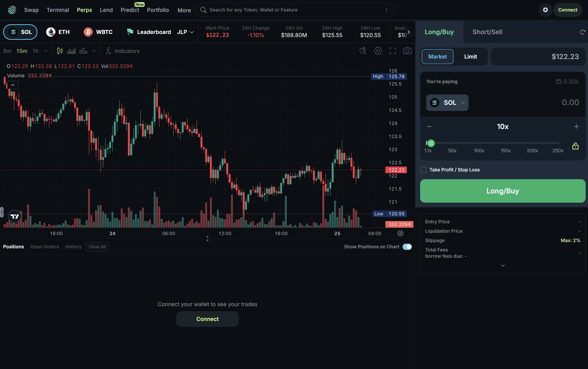This screenshot has height=369, width=588.
Task: Click the leverage lock icon
Action: [575, 146]
